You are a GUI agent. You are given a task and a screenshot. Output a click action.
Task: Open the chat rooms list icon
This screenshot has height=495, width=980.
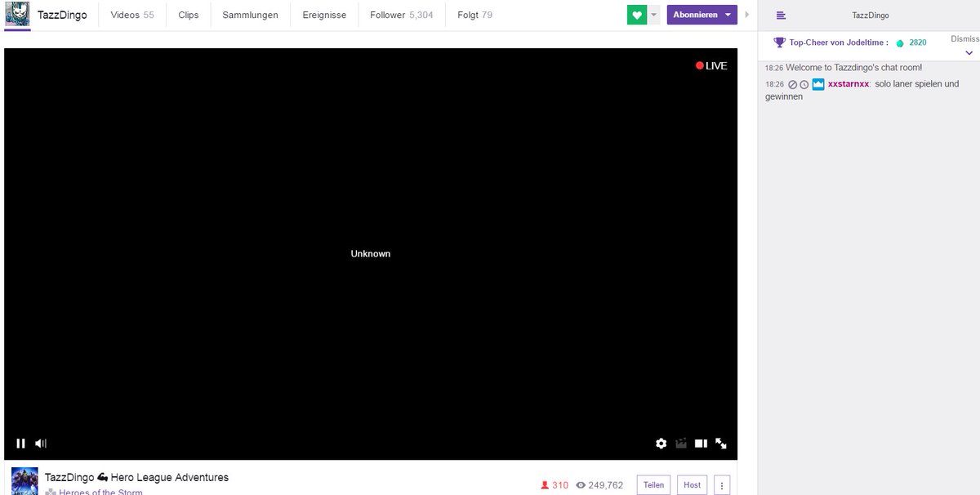click(x=781, y=16)
